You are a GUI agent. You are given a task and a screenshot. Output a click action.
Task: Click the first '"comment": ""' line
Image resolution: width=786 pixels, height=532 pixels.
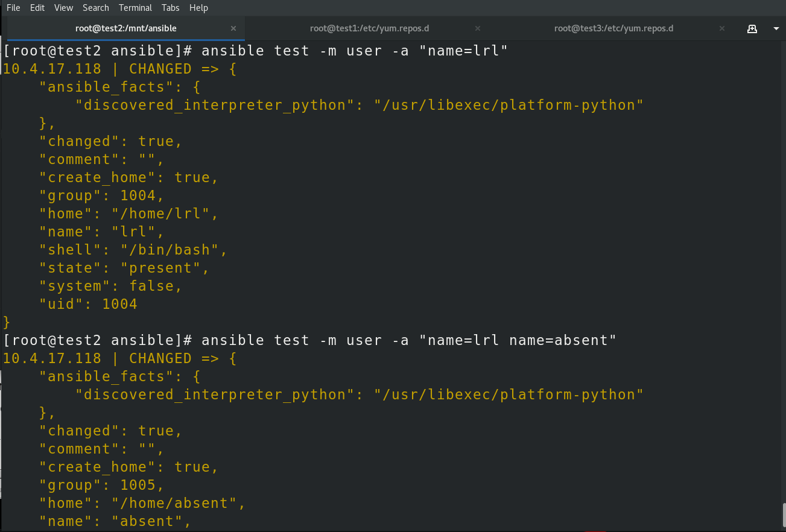pyautogui.click(x=102, y=159)
